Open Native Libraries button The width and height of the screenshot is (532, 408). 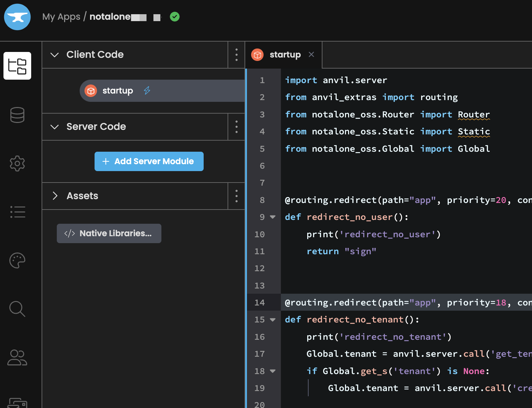pyautogui.click(x=109, y=233)
